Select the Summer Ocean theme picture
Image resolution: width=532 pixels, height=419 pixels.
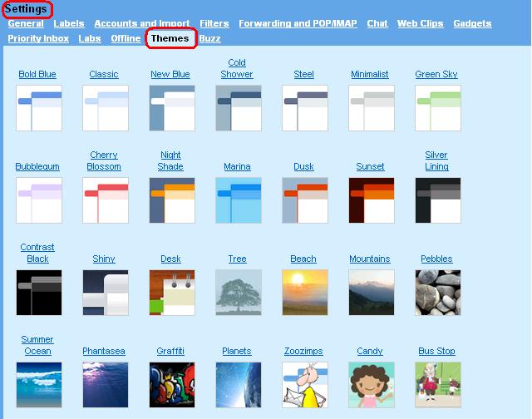click(x=39, y=385)
